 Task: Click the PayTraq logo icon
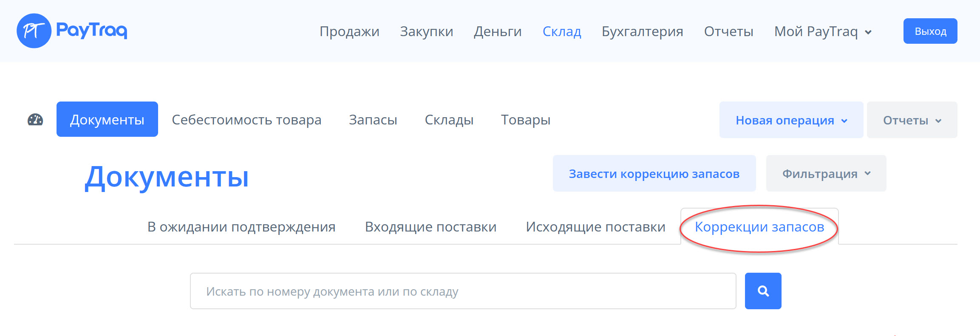pos(34,31)
